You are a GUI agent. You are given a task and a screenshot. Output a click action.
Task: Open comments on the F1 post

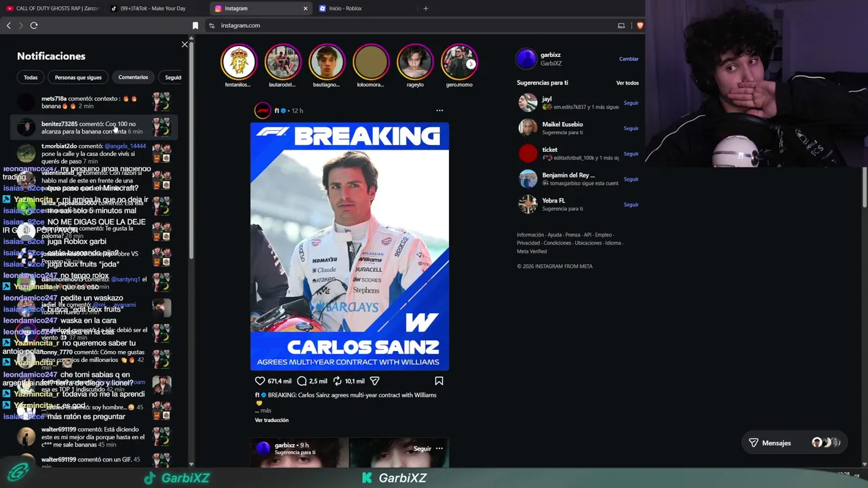pos(302,381)
